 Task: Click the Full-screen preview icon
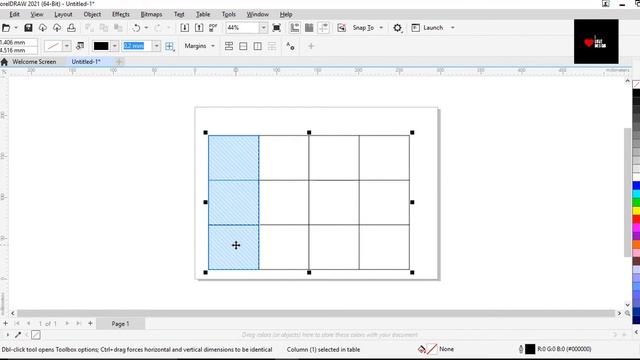pyautogui.click(x=276, y=28)
